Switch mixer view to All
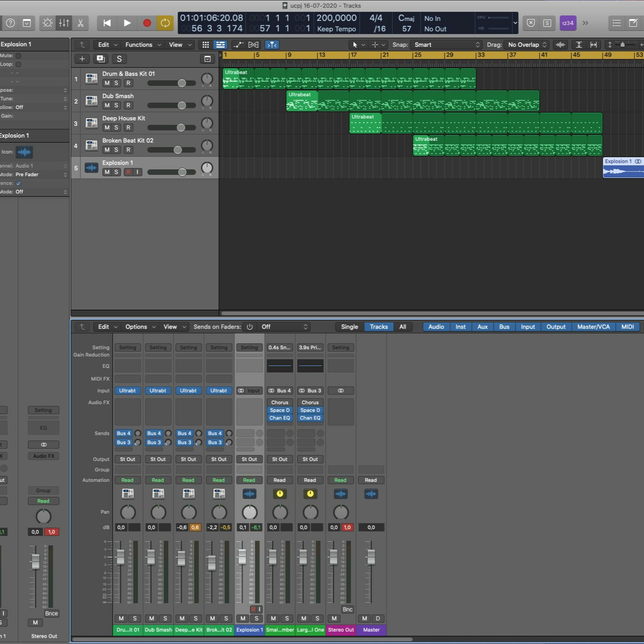Viewport: 644px width, 644px height. [402, 327]
